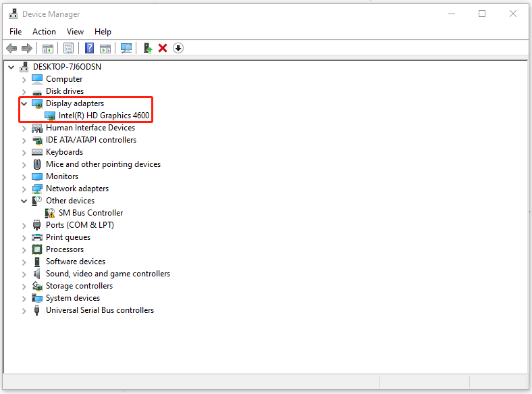The image size is (532, 394).
Task: Expand the Storage controllers category
Action: [x=24, y=287]
